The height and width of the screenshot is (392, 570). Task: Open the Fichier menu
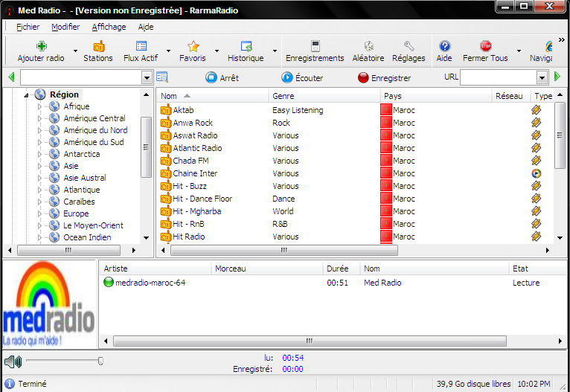coord(28,27)
